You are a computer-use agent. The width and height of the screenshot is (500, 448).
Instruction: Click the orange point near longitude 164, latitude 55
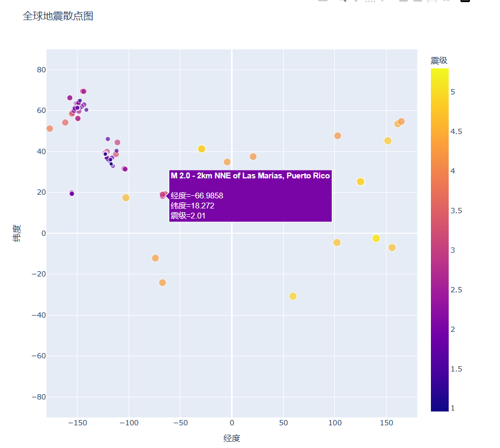coord(401,121)
